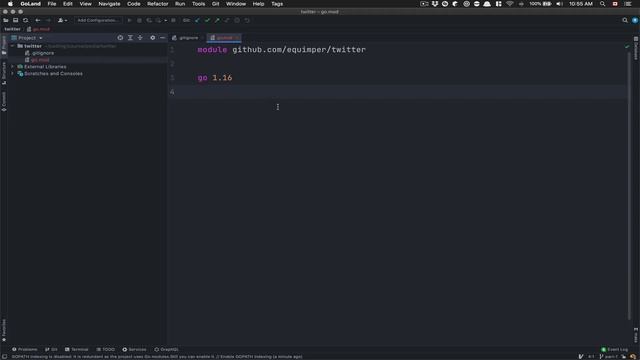Toggle the Favorites tool window stripe button
The height and width of the screenshot is (360, 640).
tap(4, 330)
